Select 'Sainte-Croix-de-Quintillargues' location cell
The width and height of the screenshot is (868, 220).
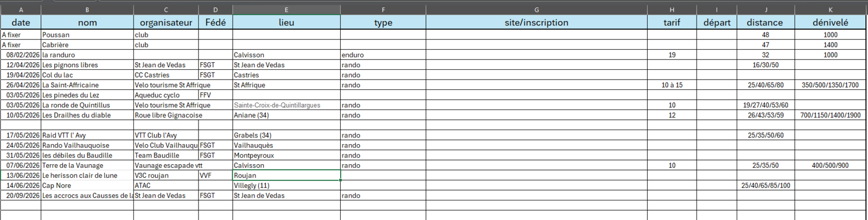[286, 105]
